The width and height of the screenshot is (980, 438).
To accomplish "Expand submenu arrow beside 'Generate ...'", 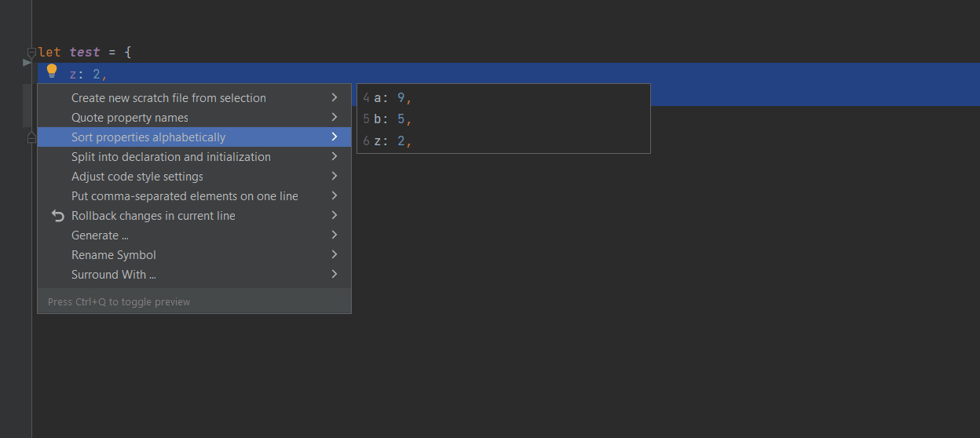I will (x=335, y=235).
